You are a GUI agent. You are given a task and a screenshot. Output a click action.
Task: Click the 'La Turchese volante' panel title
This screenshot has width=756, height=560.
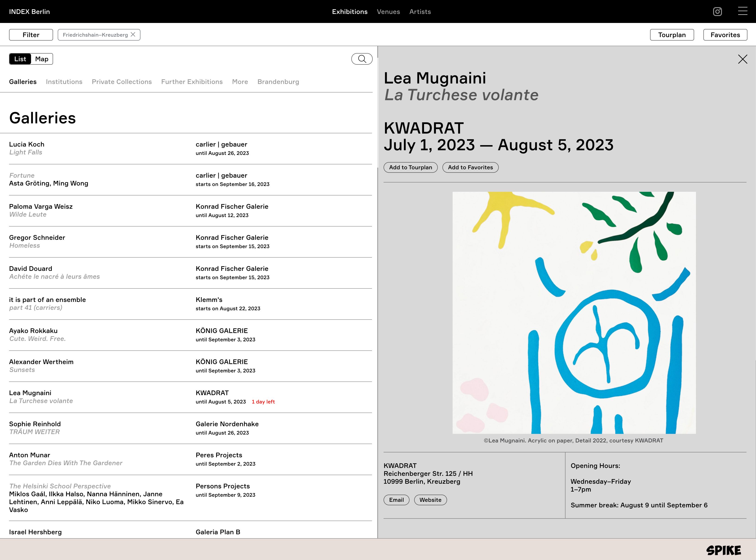pos(461,95)
